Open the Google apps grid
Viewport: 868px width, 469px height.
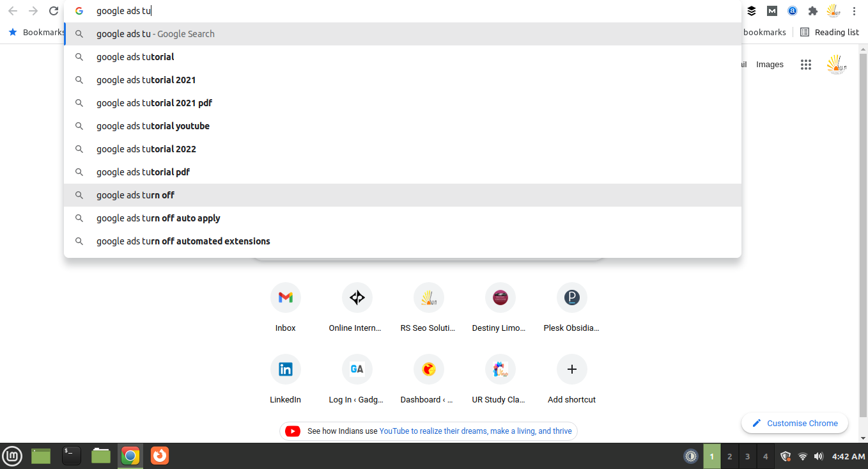click(x=806, y=65)
